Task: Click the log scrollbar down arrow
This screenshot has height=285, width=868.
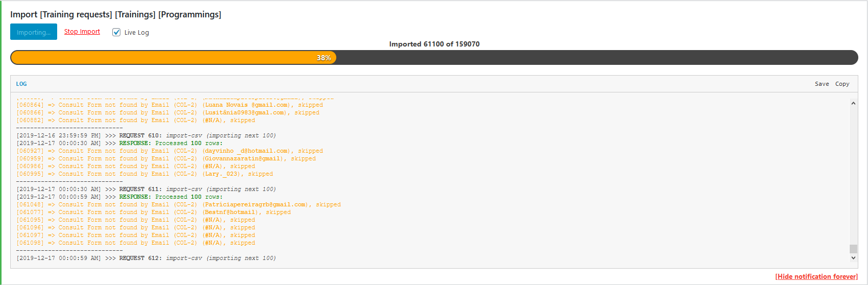Action: (x=853, y=258)
